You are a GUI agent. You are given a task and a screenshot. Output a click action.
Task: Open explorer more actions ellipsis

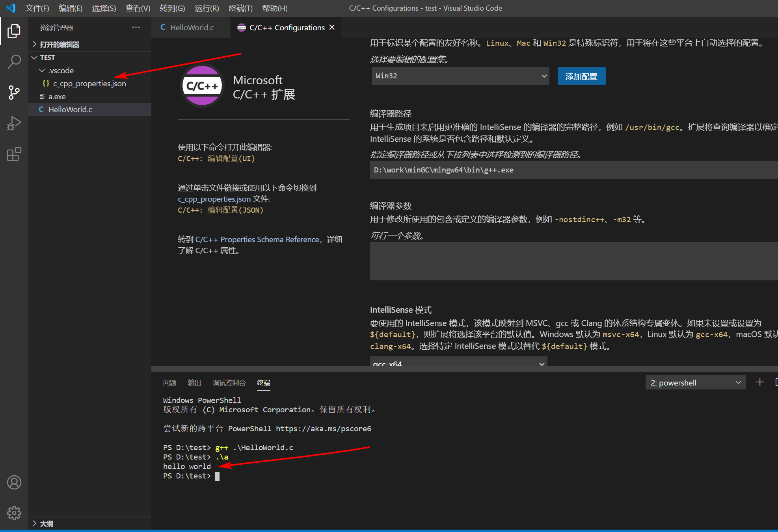pos(136,27)
